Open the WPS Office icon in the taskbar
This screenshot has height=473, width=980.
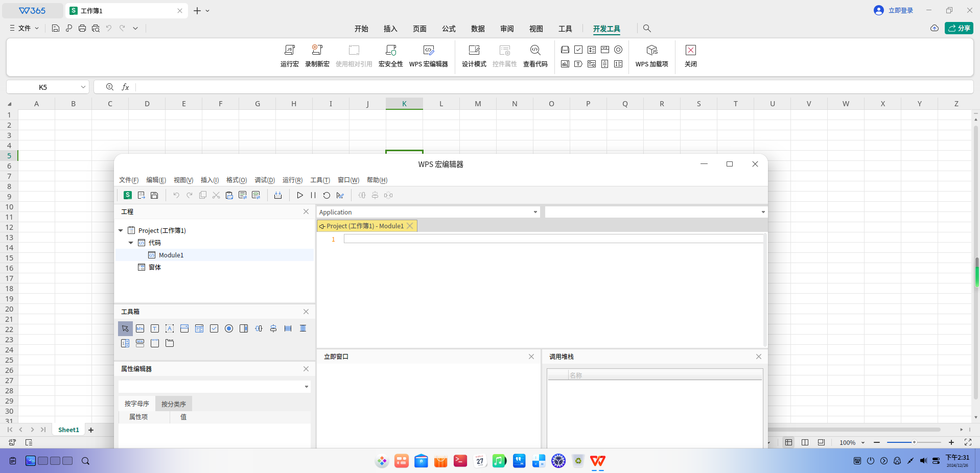(598, 461)
